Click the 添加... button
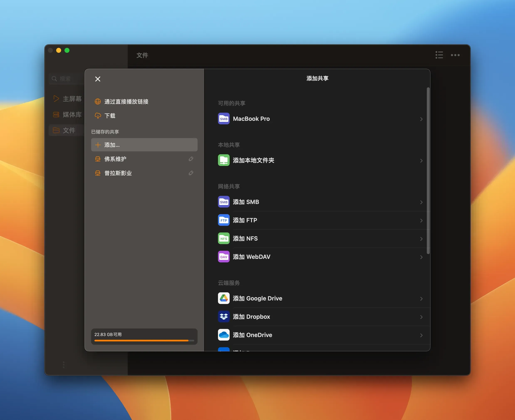The image size is (515, 420). [x=144, y=145]
